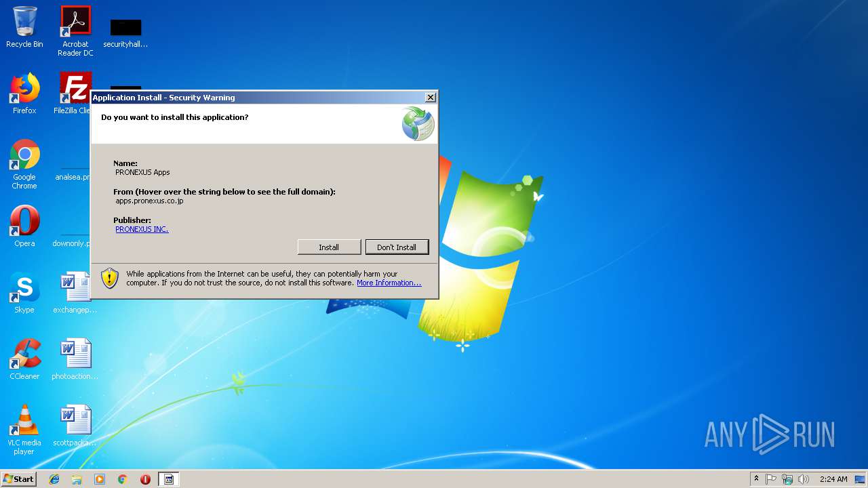868x488 pixels.
Task: Open the Start menu
Action: point(18,479)
